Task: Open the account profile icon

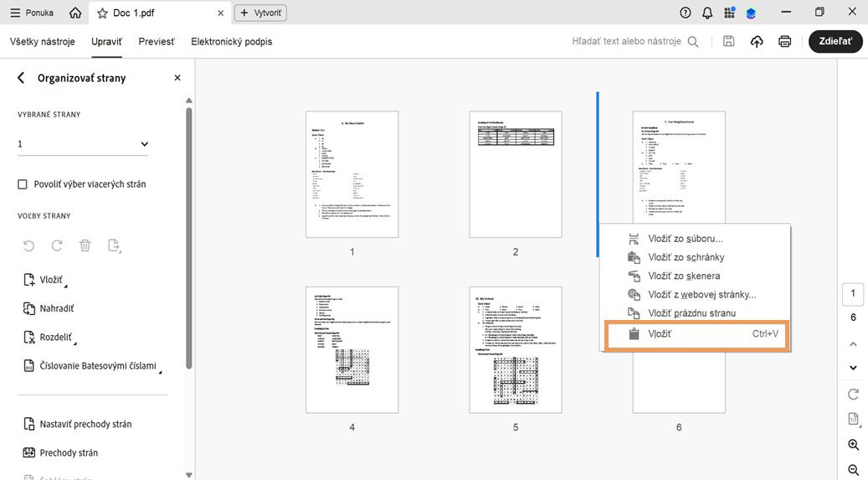Action: (751, 13)
